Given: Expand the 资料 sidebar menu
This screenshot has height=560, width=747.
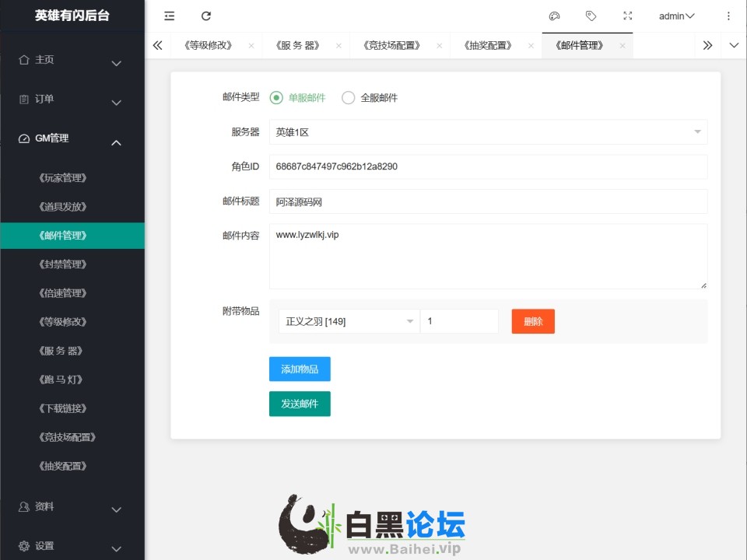Looking at the screenshot, I should (72, 506).
